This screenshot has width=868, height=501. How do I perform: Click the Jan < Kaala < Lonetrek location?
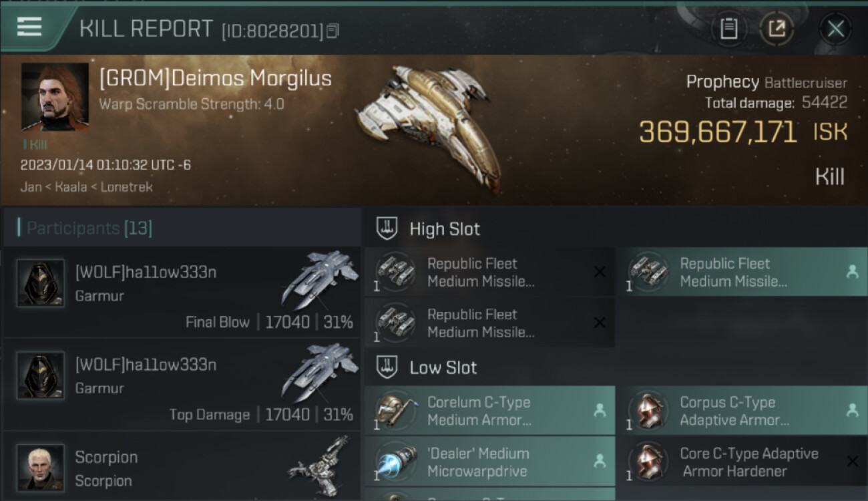(x=86, y=187)
